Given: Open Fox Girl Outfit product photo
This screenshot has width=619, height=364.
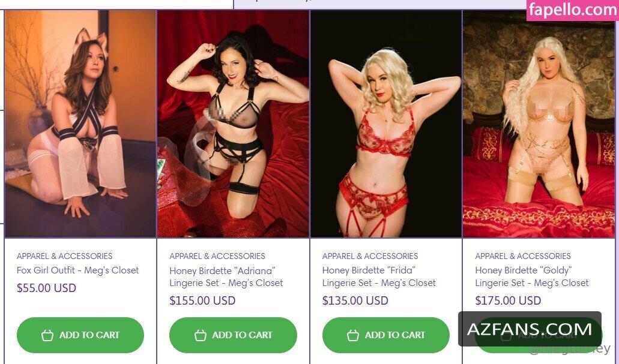Looking at the screenshot, I should click(x=80, y=124).
